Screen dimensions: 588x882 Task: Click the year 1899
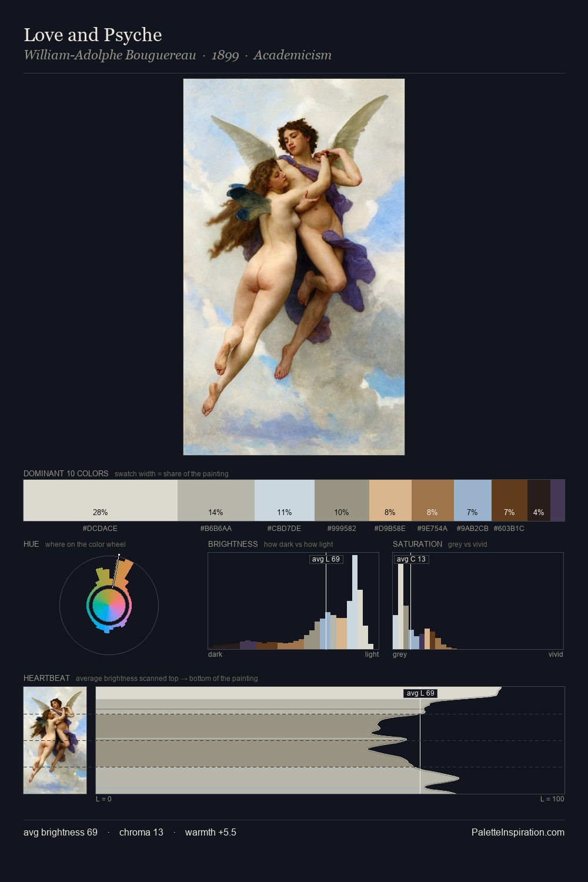click(225, 55)
